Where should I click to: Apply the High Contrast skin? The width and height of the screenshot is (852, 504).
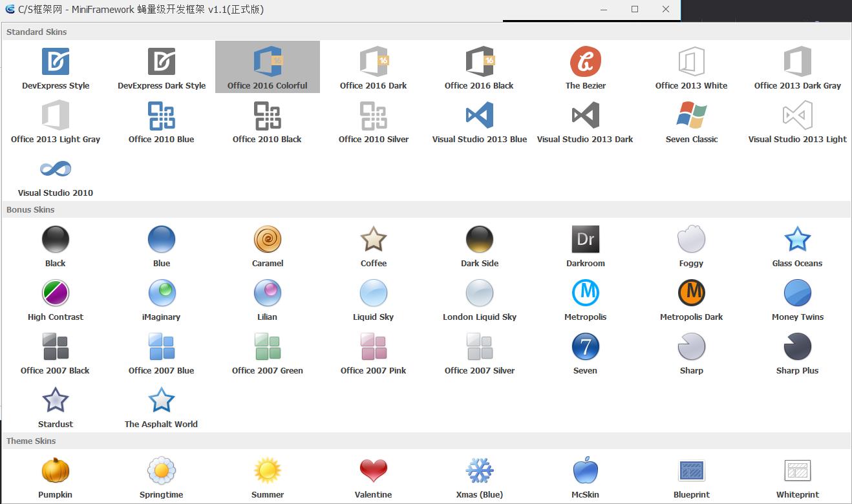click(55, 298)
